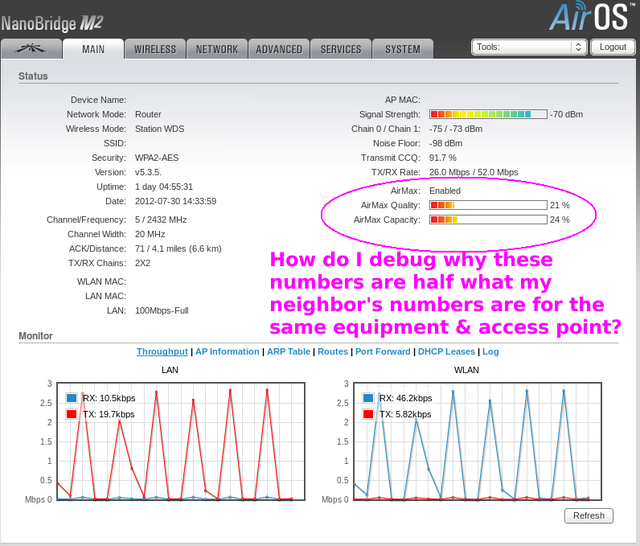The image size is (640, 546).
Task: Select the Network Mode value Router
Action: (x=148, y=114)
